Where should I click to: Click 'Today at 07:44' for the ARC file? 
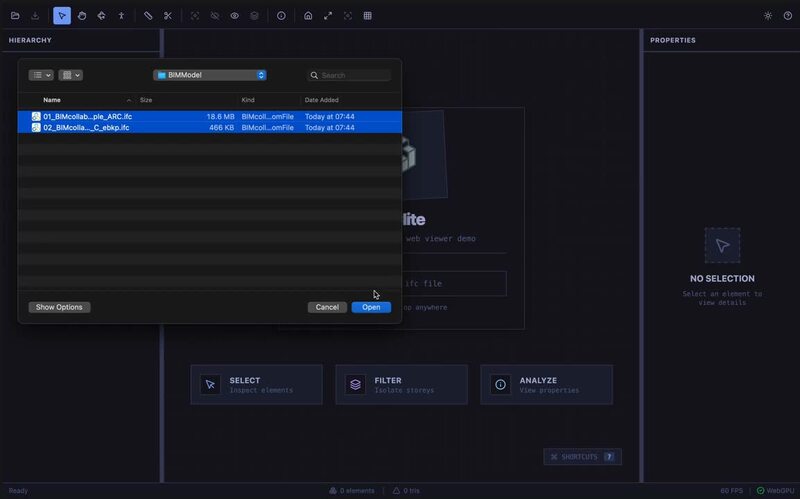coord(330,116)
